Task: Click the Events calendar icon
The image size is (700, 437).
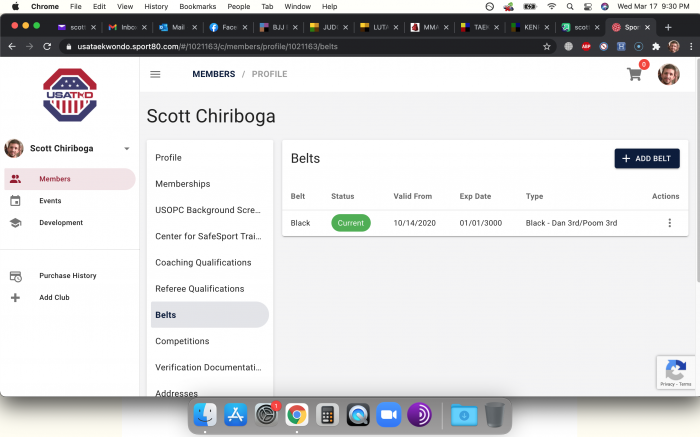Action: click(x=15, y=201)
